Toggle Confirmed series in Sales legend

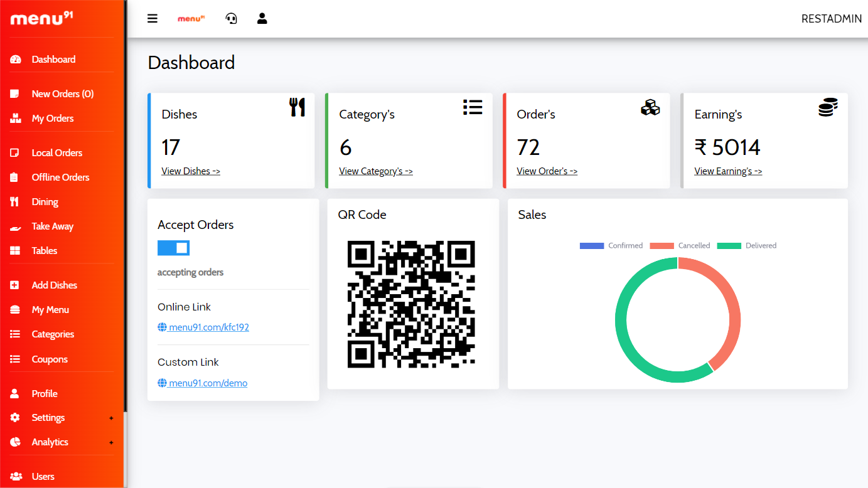[x=611, y=246]
